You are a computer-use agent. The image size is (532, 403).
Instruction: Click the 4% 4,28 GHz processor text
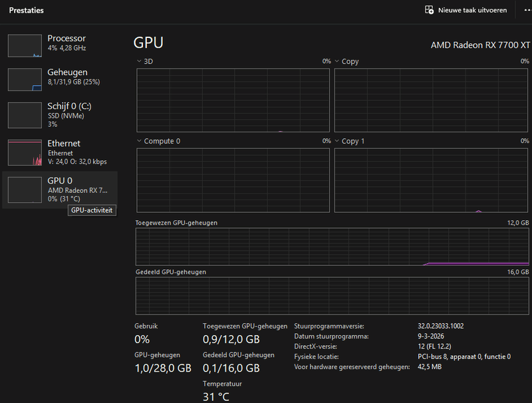click(67, 48)
